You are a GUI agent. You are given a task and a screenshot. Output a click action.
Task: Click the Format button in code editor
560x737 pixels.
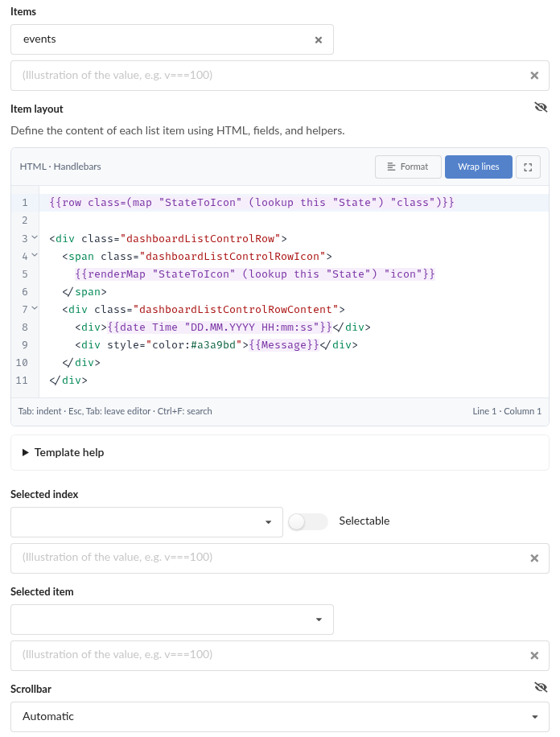click(x=408, y=167)
